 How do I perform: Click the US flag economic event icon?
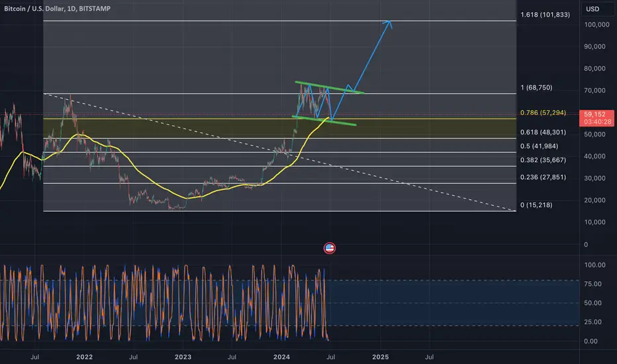click(330, 248)
